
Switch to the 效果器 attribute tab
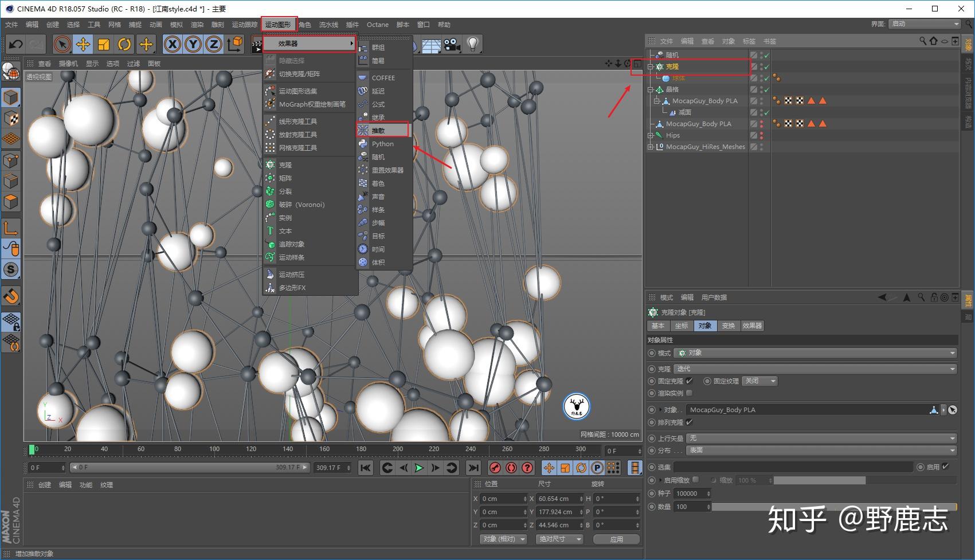point(752,326)
